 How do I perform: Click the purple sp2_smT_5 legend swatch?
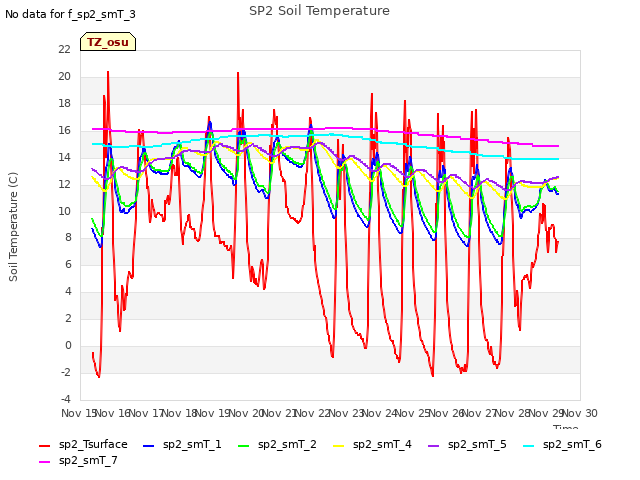pyautogui.click(x=433, y=446)
